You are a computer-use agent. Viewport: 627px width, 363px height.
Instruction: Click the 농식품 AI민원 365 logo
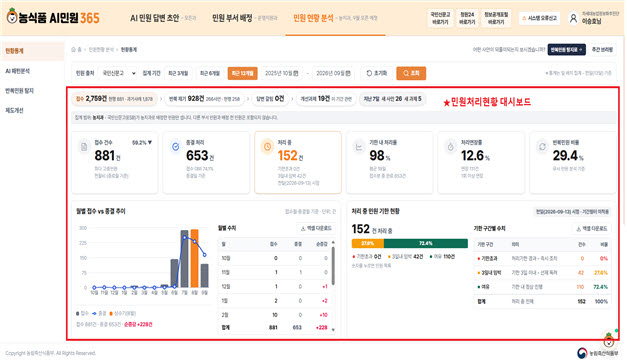coord(53,17)
